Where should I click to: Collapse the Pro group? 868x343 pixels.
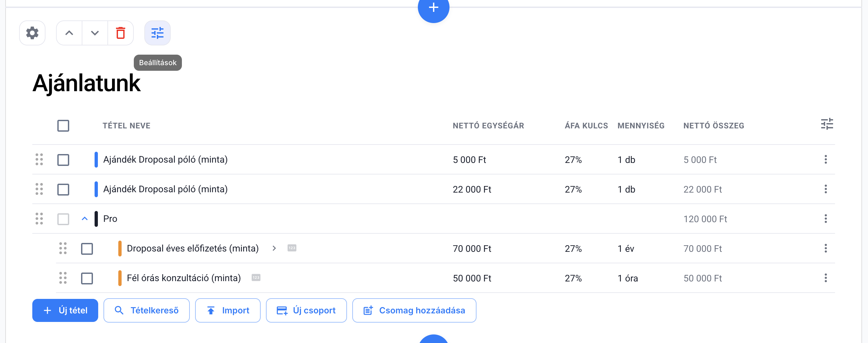click(85, 219)
